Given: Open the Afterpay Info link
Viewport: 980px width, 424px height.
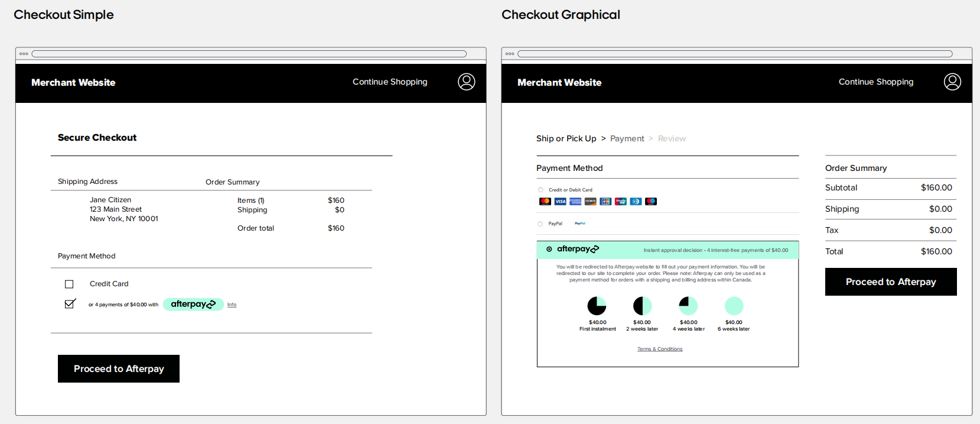Looking at the screenshot, I should click(x=232, y=305).
